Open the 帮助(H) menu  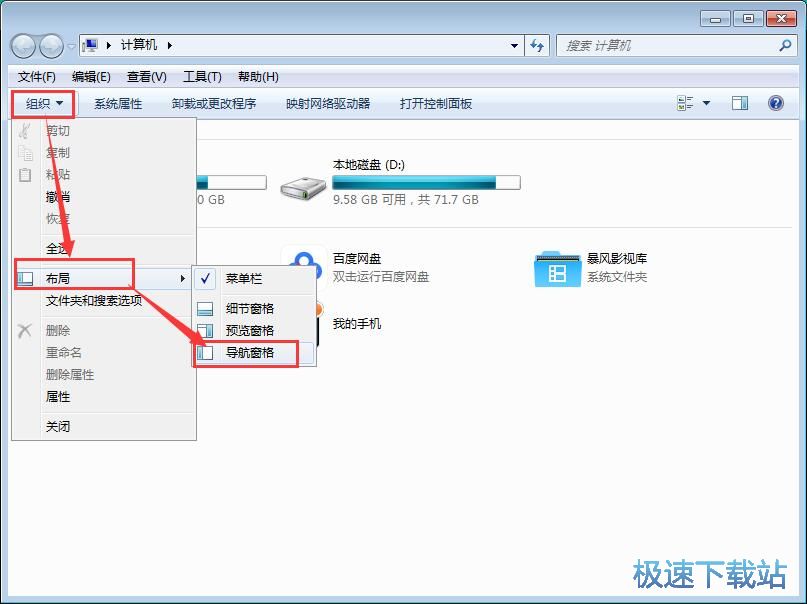click(x=258, y=77)
